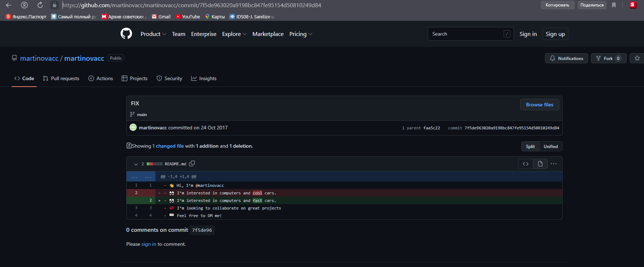Image resolution: width=644 pixels, height=267 pixels.
Task: Go to Marketplace in the top navigation
Action: pos(268,34)
